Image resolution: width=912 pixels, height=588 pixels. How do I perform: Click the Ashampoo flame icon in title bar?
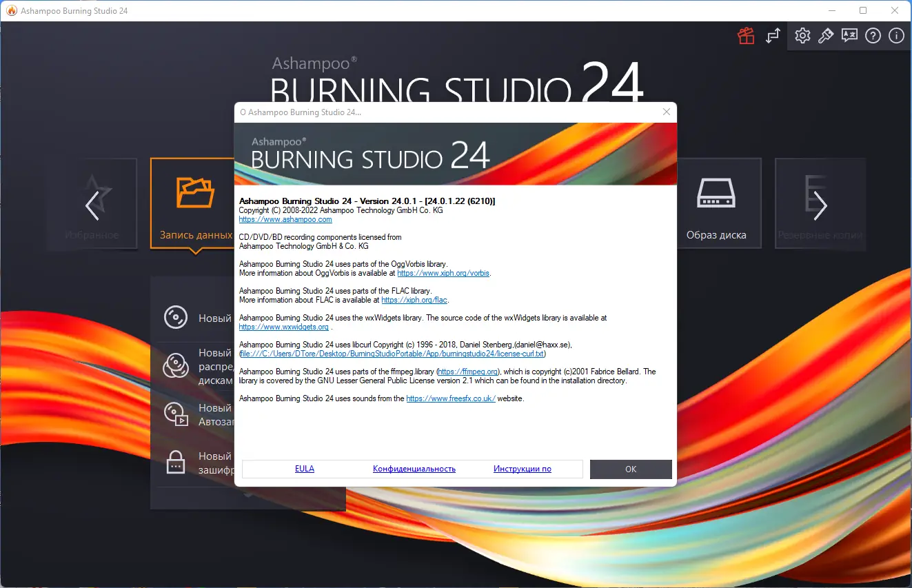pos(11,11)
